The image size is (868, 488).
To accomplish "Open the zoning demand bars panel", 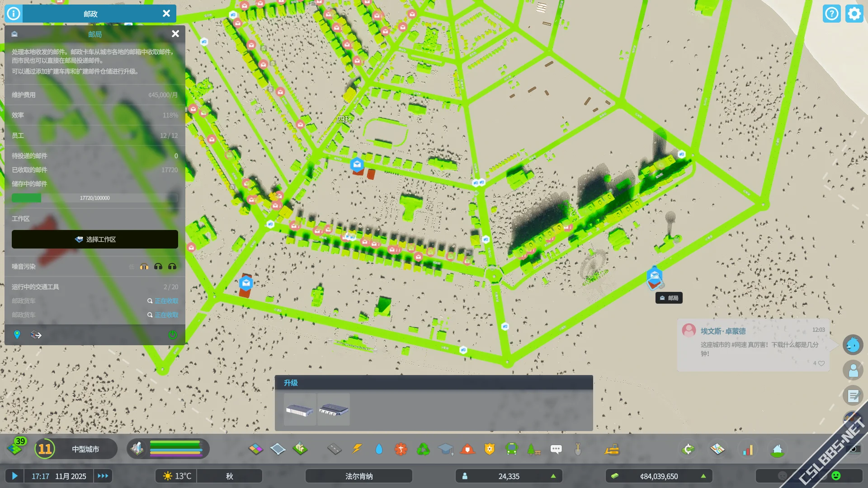I will click(168, 449).
